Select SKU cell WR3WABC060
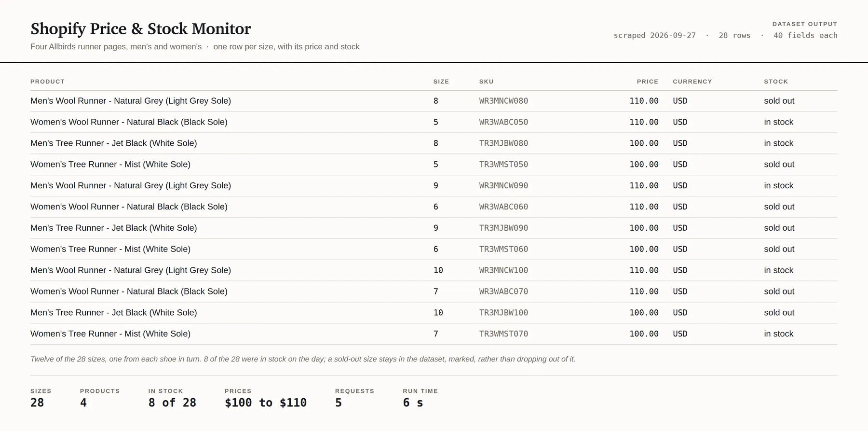 coord(503,207)
